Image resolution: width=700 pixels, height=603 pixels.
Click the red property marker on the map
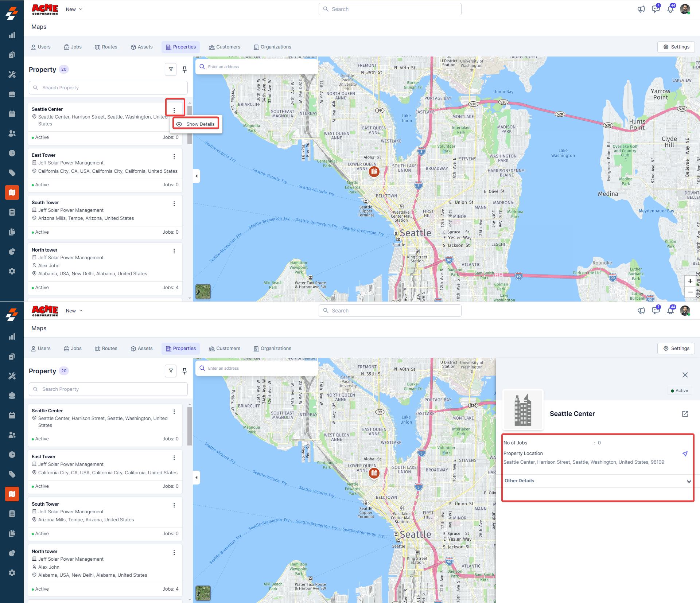point(374,171)
